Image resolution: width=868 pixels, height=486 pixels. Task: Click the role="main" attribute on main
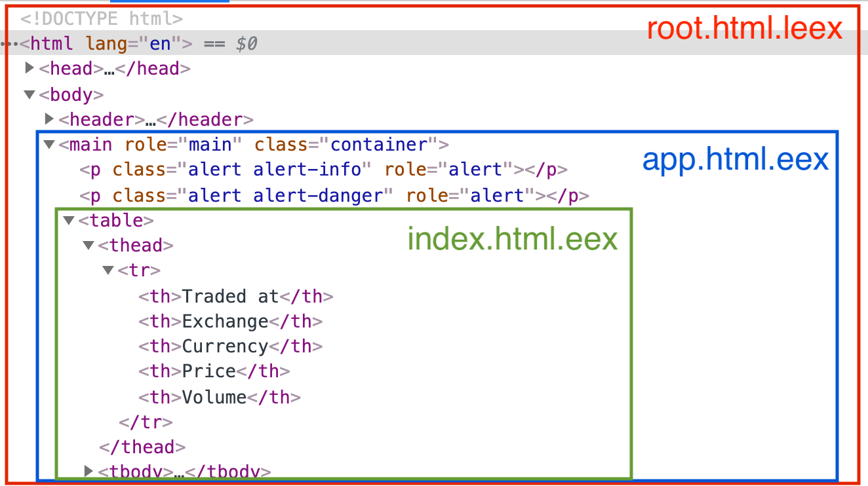pos(184,144)
